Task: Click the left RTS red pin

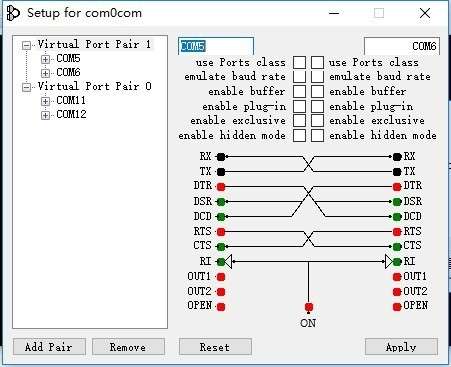Action: 221,231
